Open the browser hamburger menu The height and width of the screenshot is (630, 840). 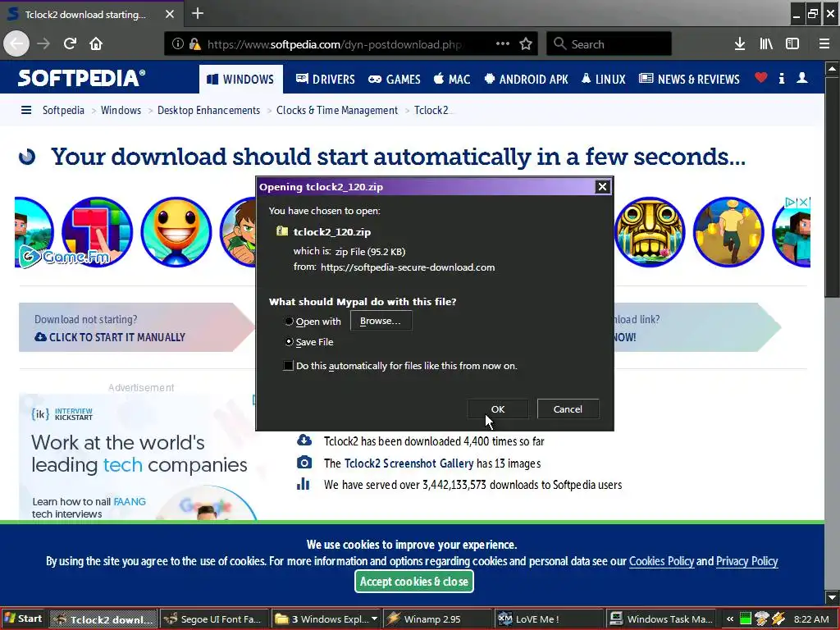click(x=824, y=44)
